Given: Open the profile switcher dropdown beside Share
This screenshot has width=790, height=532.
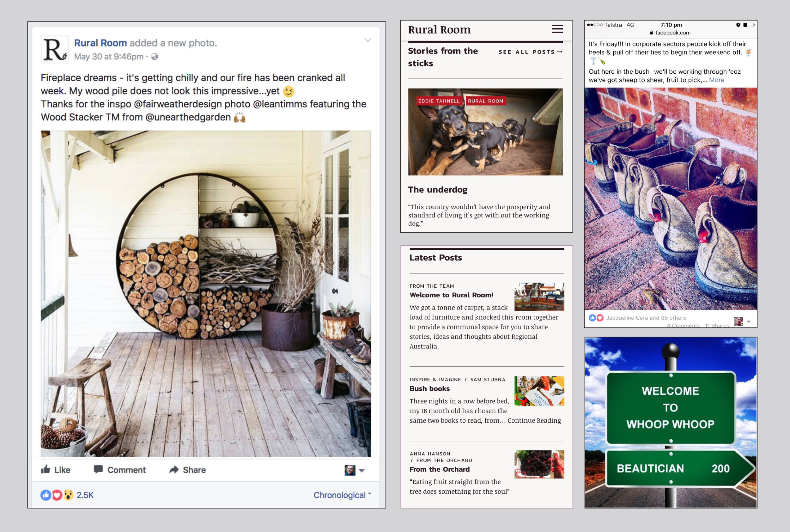Looking at the screenshot, I should click(355, 470).
